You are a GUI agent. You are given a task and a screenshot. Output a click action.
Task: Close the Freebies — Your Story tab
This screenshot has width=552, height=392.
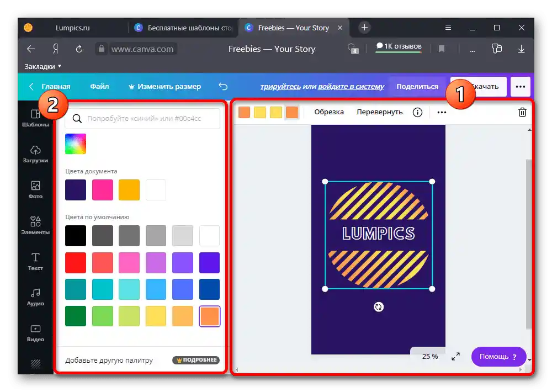(x=340, y=28)
